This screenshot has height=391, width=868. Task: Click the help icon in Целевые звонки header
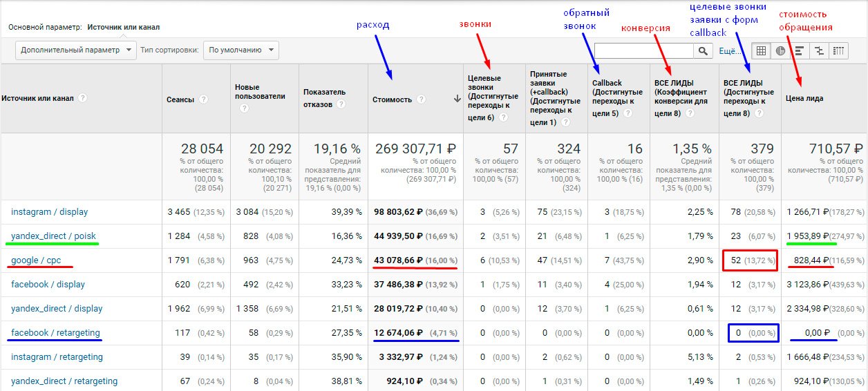coord(503,117)
